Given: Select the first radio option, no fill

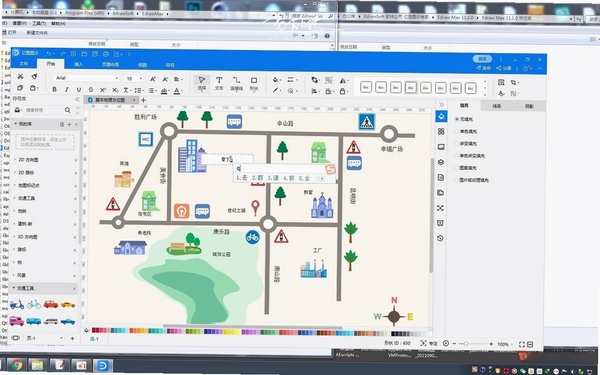Looking at the screenshot, I should (x=457, y=119).
